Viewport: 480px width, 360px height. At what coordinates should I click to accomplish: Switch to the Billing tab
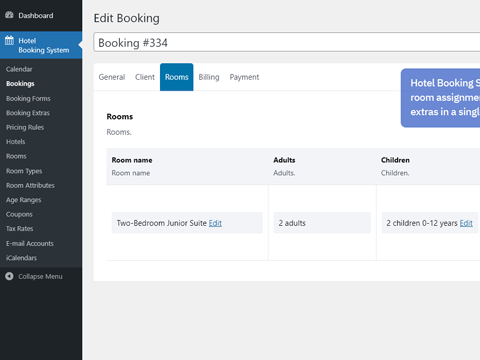pos(209,77)
